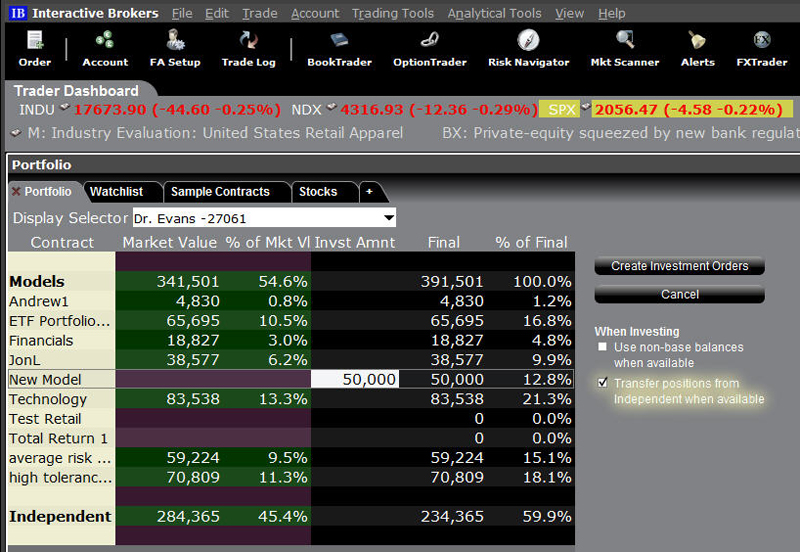
Task: Uncheck Transfer positions from Independent checkbox
Action: (603, 383)
